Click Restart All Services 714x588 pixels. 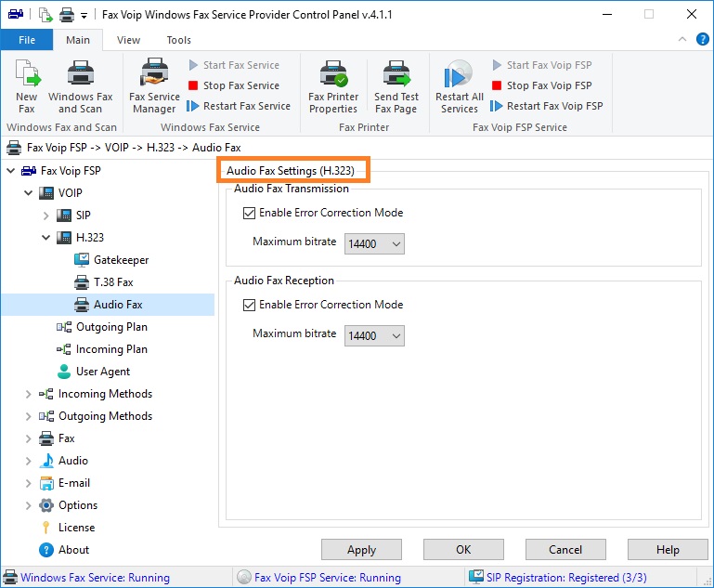point(459,85)
